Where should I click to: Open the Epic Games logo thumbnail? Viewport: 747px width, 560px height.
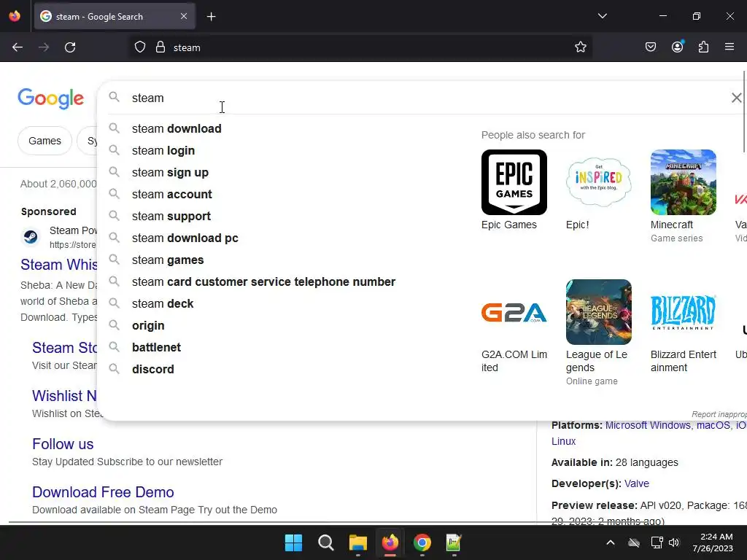(x=514, y=182)
